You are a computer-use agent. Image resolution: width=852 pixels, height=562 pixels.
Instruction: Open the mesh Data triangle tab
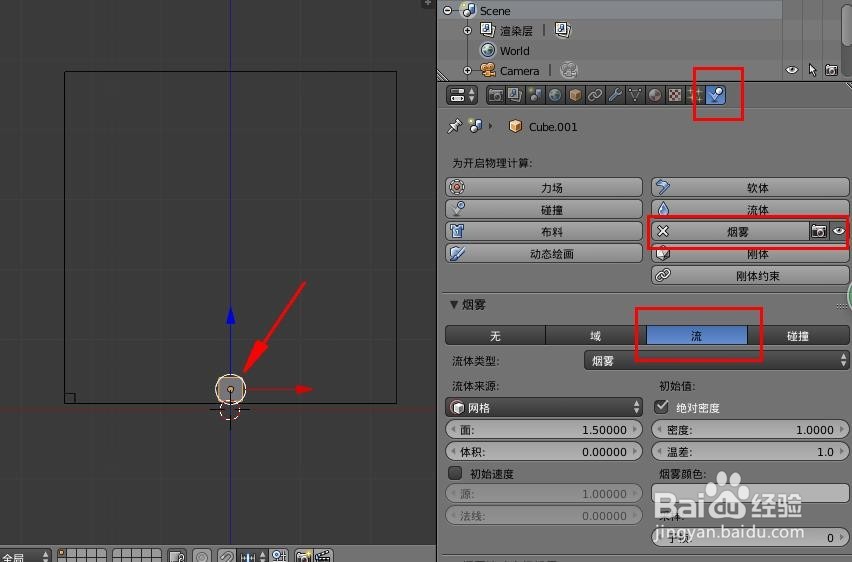coord(635,96)
